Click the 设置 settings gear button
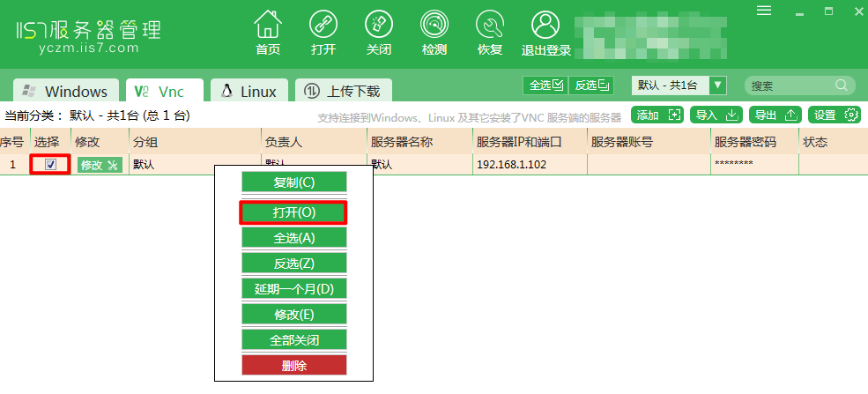The width and height of the screenshot is (868, 394). (x=834, y=115)
